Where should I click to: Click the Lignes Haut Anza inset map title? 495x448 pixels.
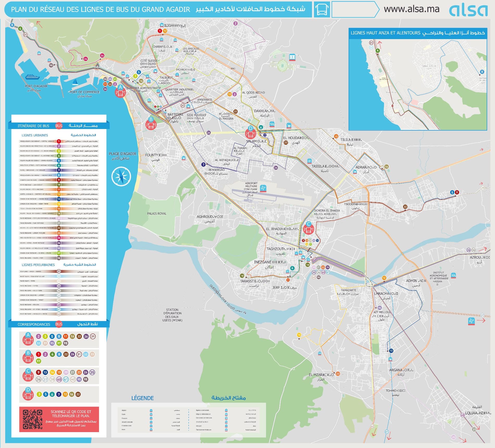point(418,33)
